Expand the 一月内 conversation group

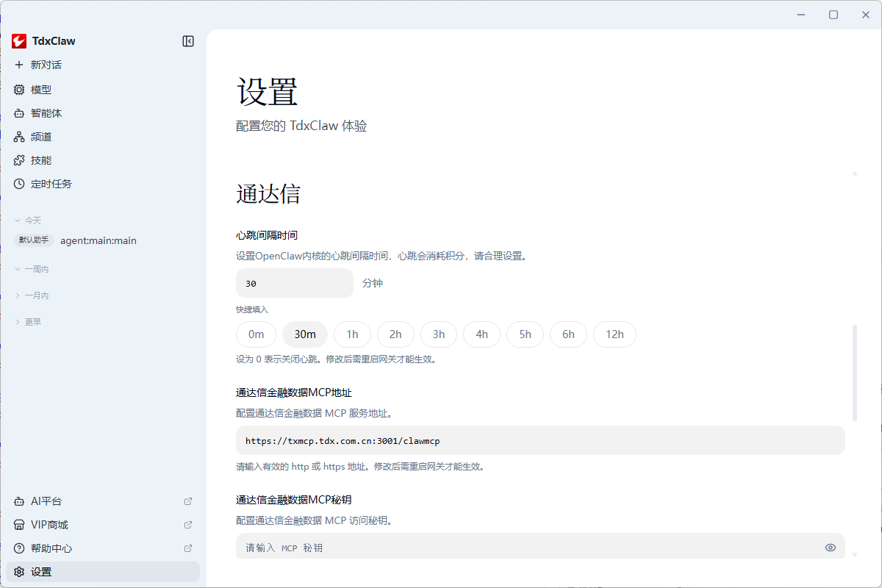[x=31, y=295]
